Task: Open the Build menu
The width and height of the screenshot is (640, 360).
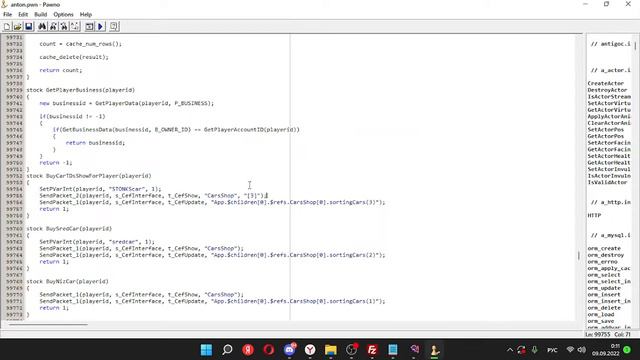Action: coord(40,14)
